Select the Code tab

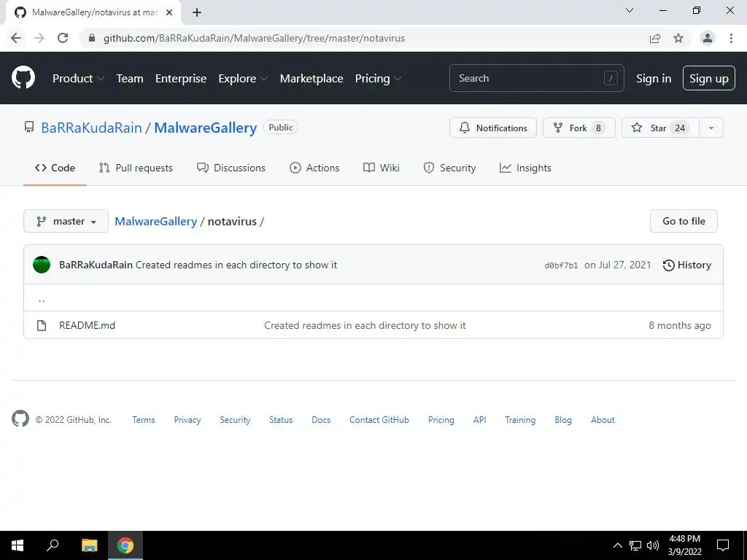point(55,168)
